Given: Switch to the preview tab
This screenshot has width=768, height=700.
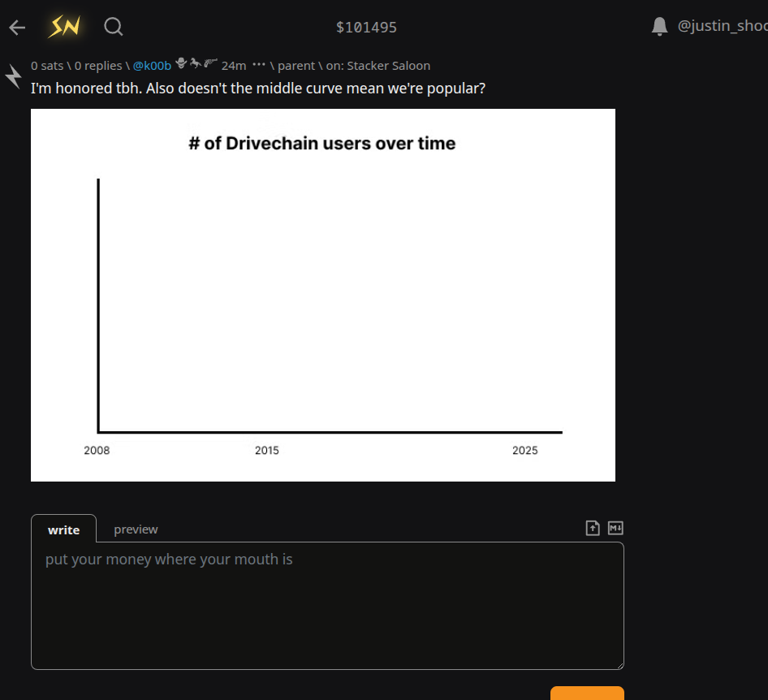Looking at the screenshot, I should click(136, 529).
